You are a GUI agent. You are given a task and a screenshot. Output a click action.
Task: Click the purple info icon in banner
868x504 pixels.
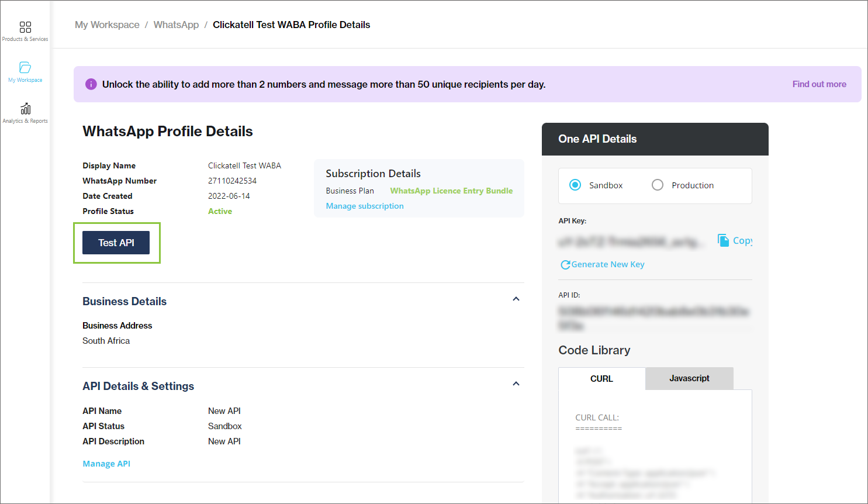pyautogui.click(x=91, y=84)
